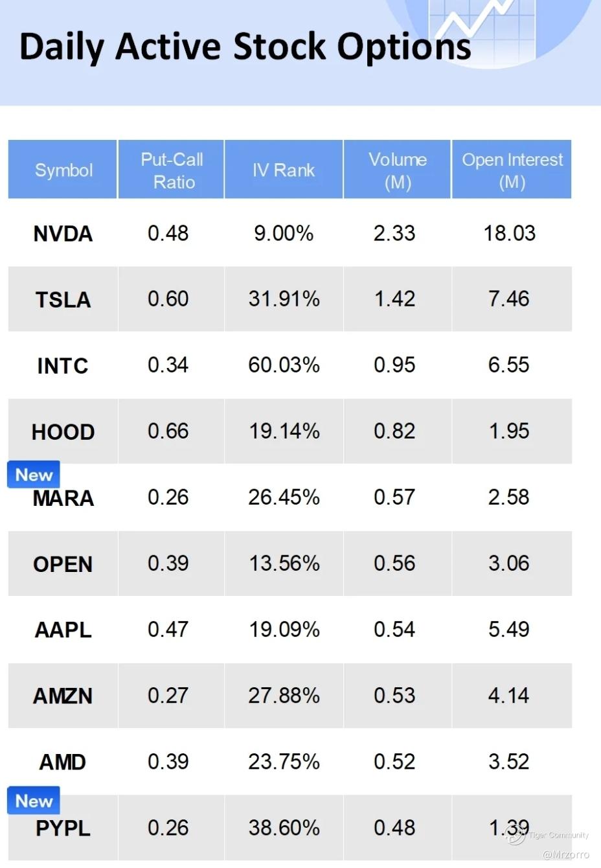The width and height of the screenshot is (601, 868).
Task: Open the AAPL ticker symbol
Action: 63,630
